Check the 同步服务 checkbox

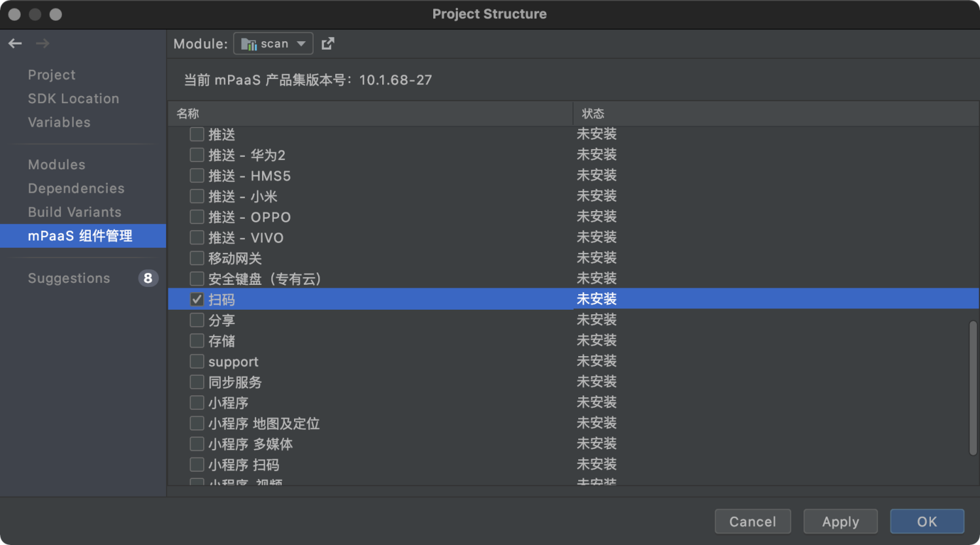tap(197, 382)
